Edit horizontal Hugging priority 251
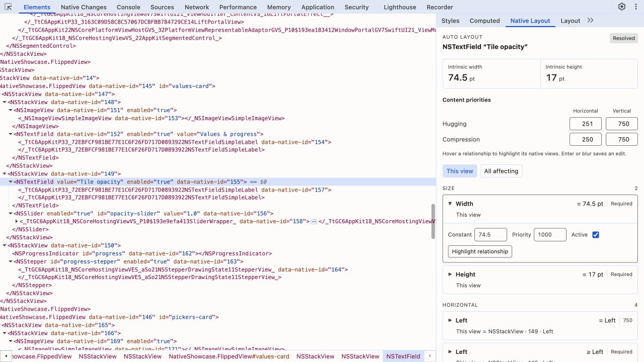This screenshot has height=362, width=644. [x=586, y=124]
